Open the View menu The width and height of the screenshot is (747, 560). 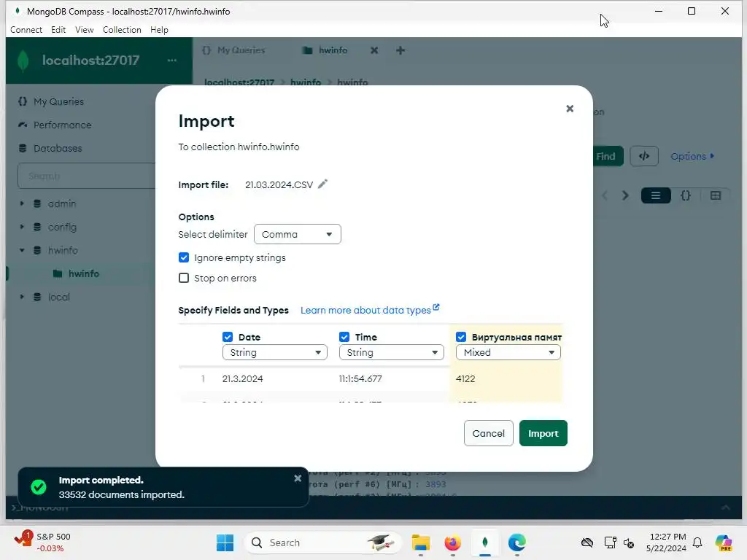pyautogui.click(x=85, y=29)
